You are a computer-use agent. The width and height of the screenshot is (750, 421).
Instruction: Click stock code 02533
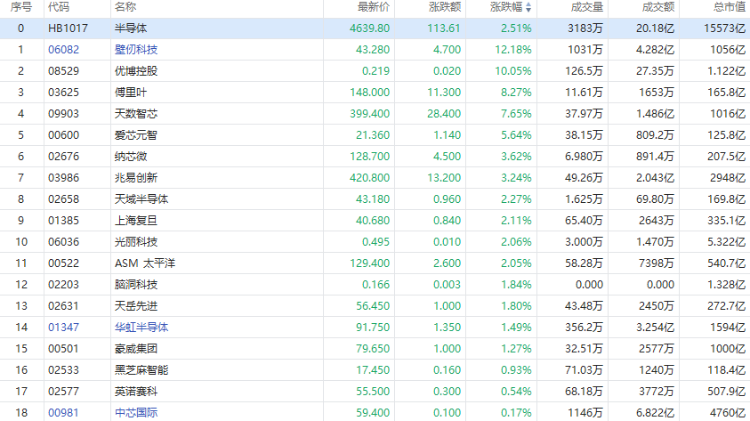64,370
